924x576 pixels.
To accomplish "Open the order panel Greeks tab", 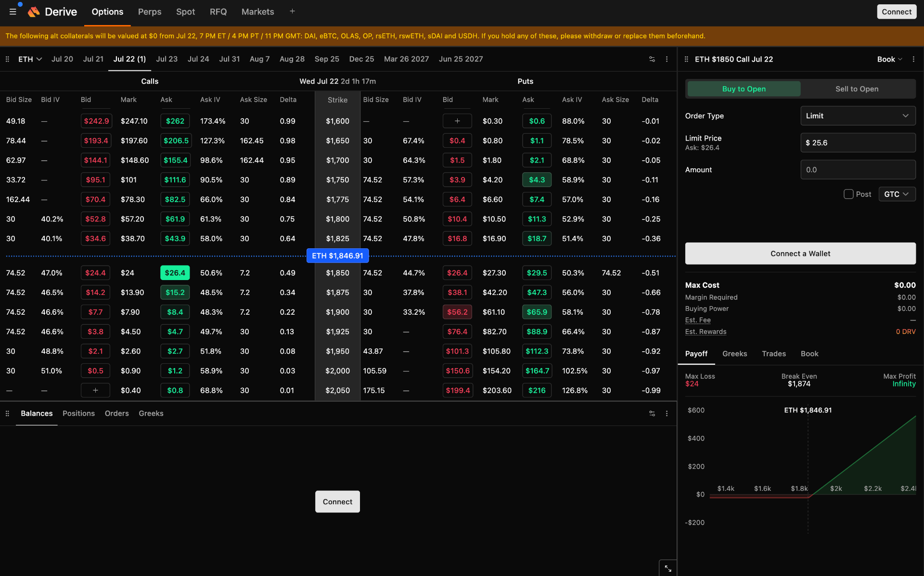I will coord(734,354).
